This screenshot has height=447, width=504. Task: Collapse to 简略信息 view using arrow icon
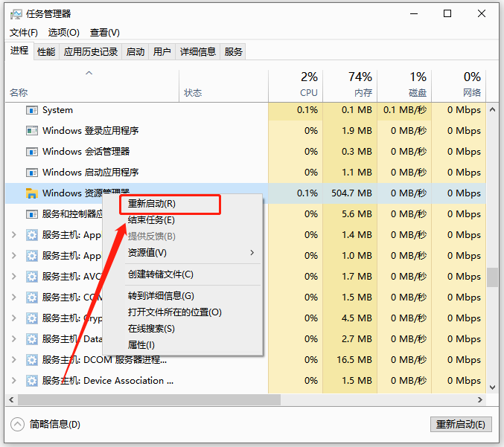point(17,424)
